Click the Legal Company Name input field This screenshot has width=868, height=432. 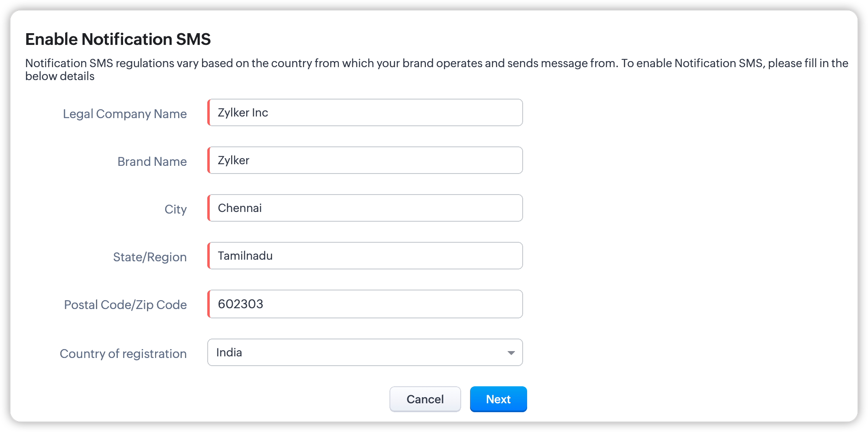[x=365, y=112]
